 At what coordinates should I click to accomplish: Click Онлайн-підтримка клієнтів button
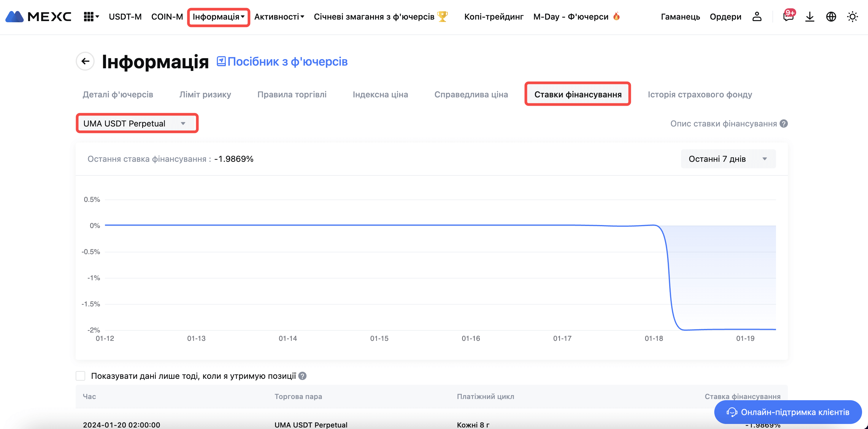coord(788,412)
